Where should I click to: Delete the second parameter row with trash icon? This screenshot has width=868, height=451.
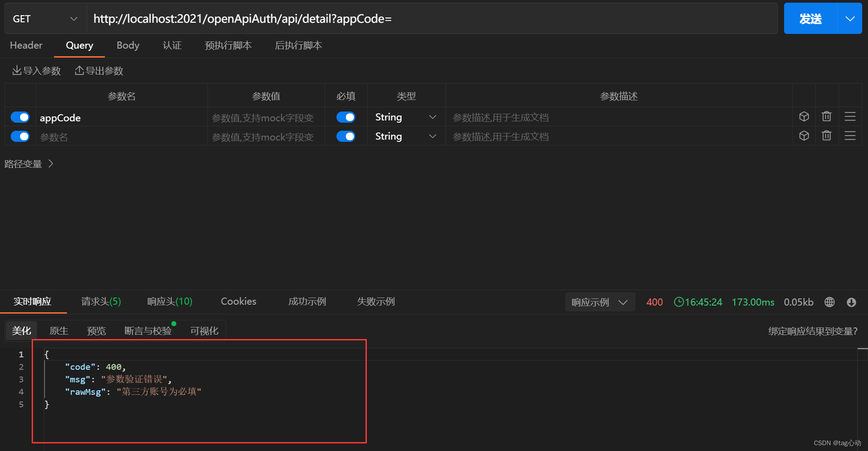click(826, 136)
